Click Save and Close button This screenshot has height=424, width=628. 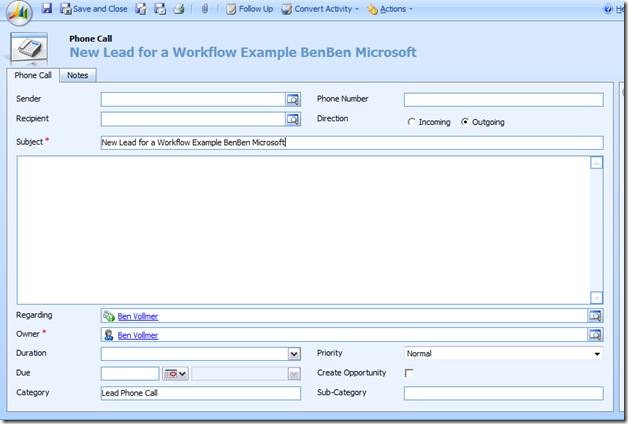click(93, 9)
